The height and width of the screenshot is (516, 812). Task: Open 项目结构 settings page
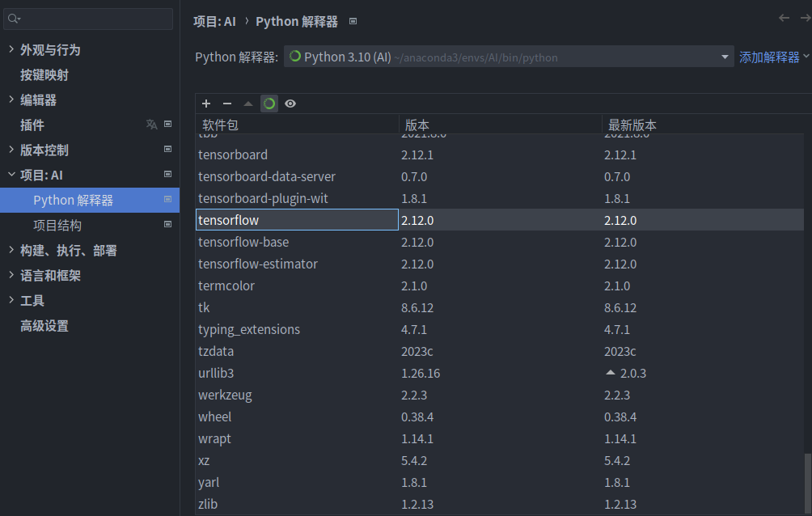coord(57,226)
